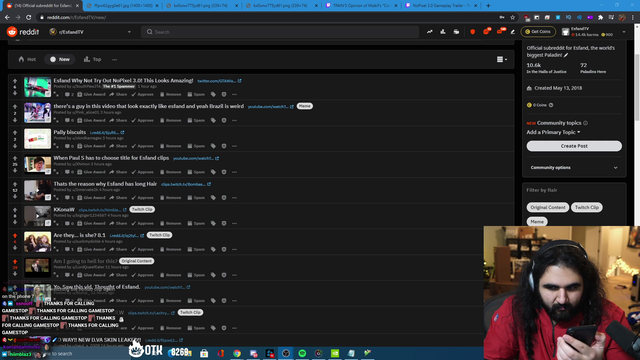Go back using browser back arrow
This screenshot has height=360, width=640.
coord(7,18)
